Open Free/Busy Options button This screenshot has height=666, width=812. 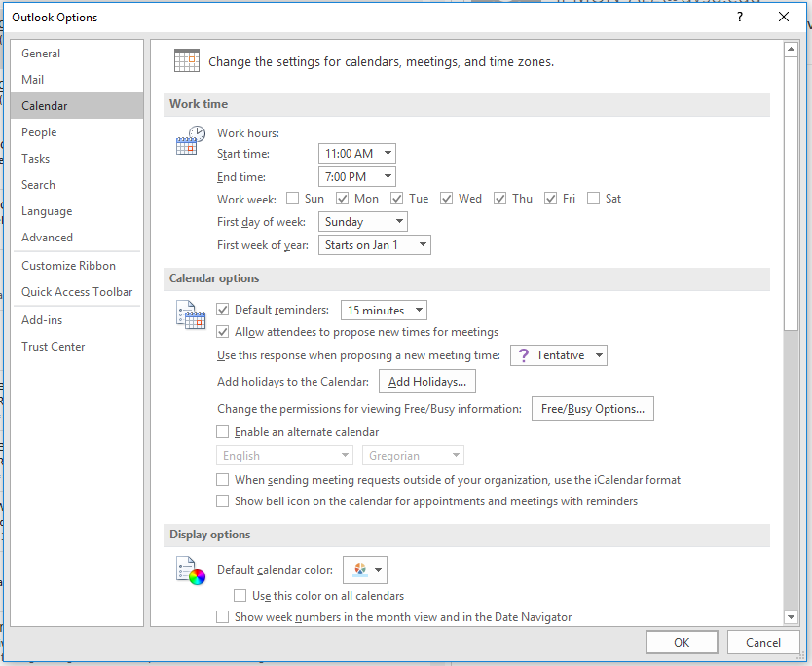(x=592, y=409)
